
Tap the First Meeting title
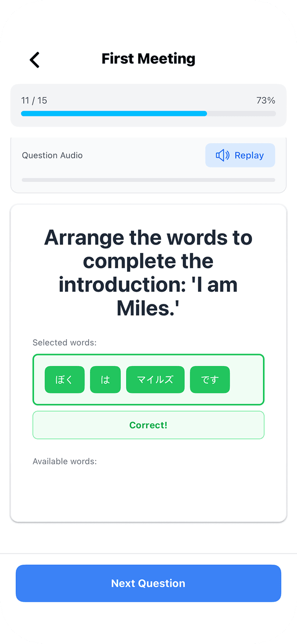[x=148, y=59]
